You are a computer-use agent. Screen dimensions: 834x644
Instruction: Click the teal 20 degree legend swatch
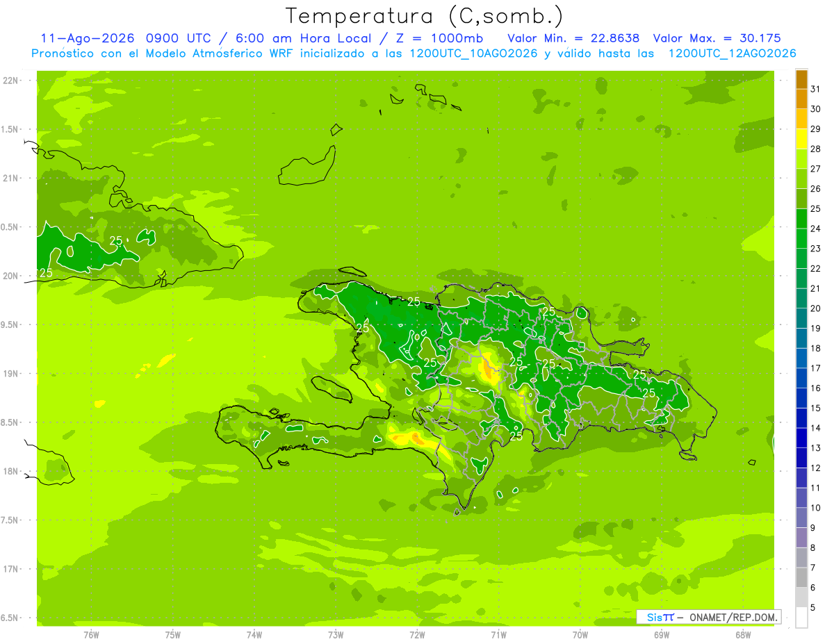coord(801,299)
